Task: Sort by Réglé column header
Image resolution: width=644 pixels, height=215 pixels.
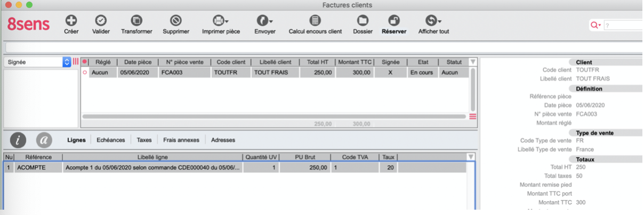Action: click(102, 62)
